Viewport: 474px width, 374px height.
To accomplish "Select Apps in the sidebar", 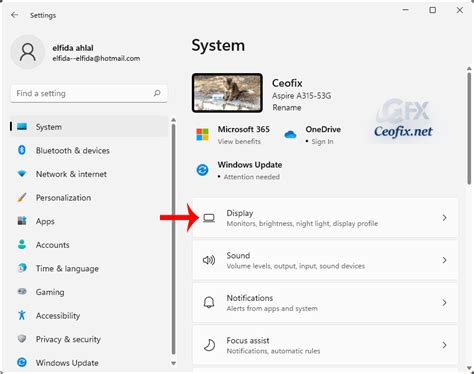I will click(x=89, y=221).
